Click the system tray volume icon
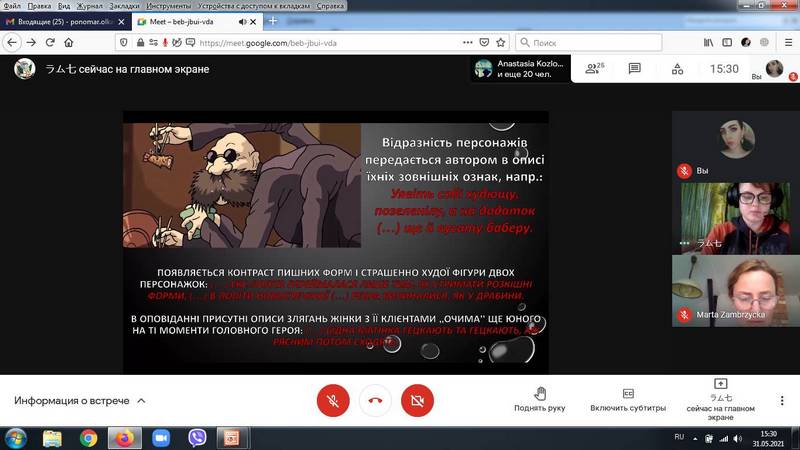The width and height of the screenshot is (800, 450). point(737,438)
